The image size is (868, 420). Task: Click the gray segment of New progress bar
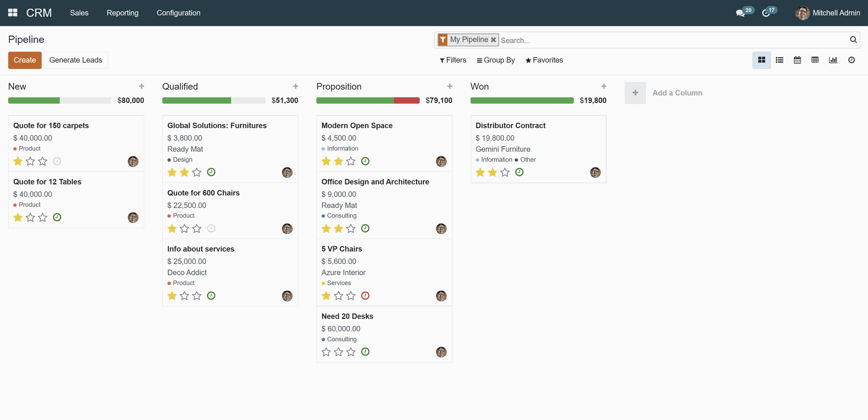[86, 100]
